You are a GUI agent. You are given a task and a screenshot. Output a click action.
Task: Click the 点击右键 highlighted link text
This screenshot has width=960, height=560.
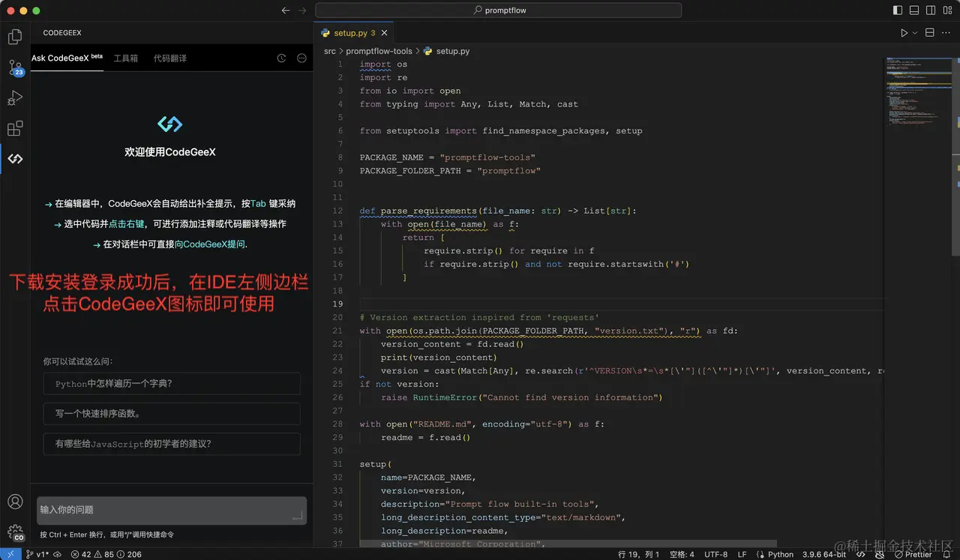[x=127, y=224]
